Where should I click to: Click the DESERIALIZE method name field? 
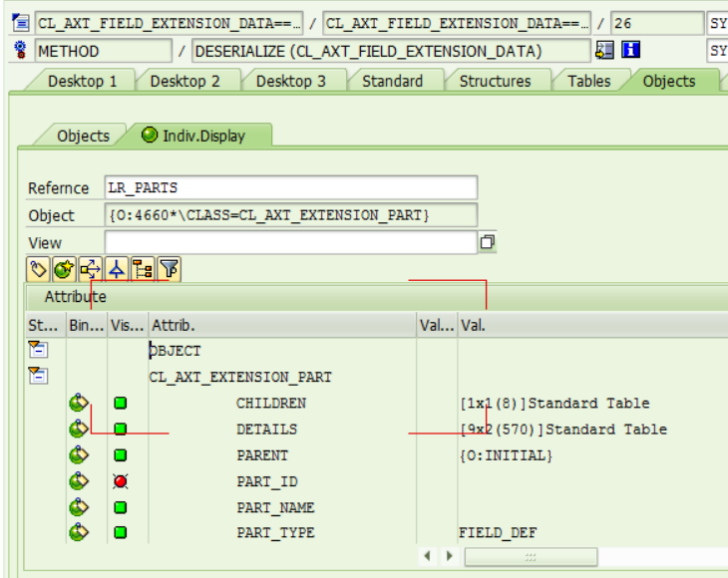[391, 51]
